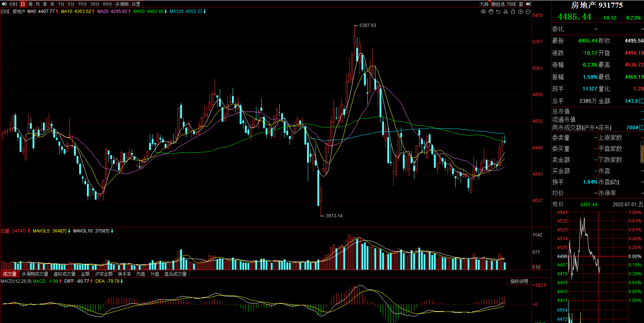This screenshot has width=644, height=323.
Task: Click 总手 value 2305万
Action: click(589, 101)
